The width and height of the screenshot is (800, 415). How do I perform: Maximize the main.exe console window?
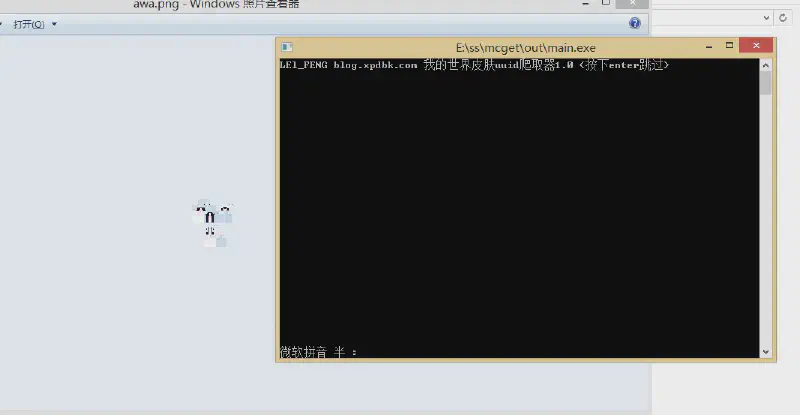729,46
